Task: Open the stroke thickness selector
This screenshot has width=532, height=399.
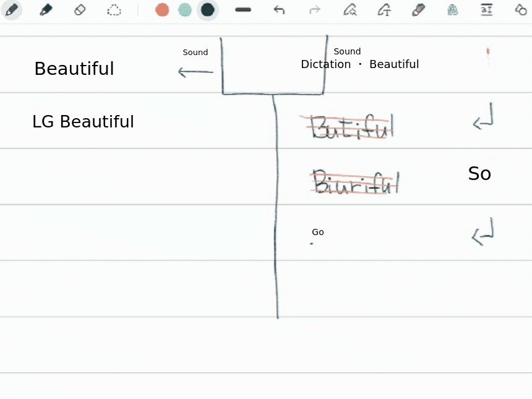Action: tap(243, 10)
